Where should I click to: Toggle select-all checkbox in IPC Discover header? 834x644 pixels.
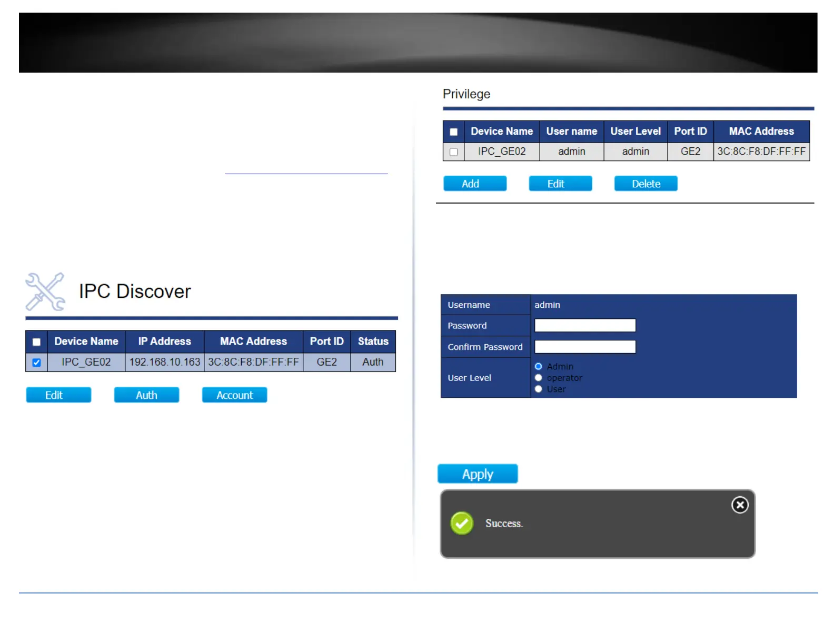36,342
